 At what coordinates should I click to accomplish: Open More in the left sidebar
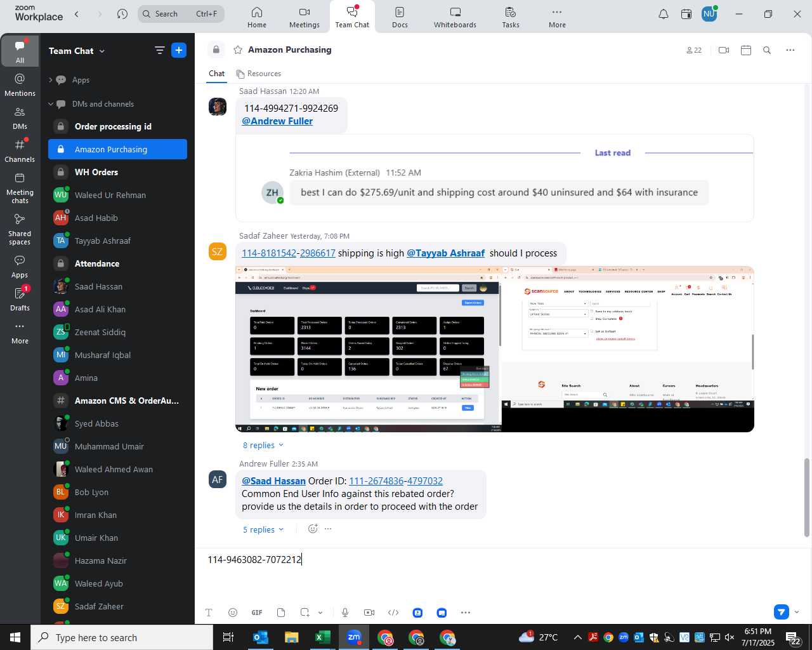pos(20,332)
